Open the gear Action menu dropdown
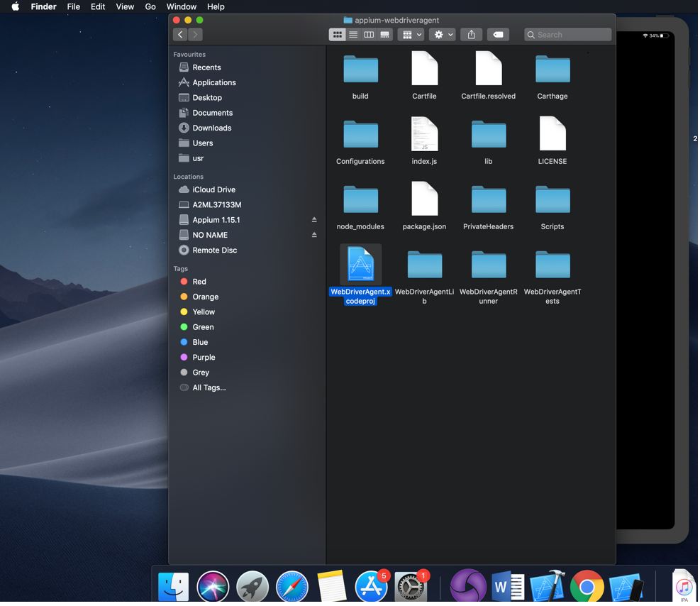Image resolution: width=700 pixels, height=606 pixels. [442, 34]
